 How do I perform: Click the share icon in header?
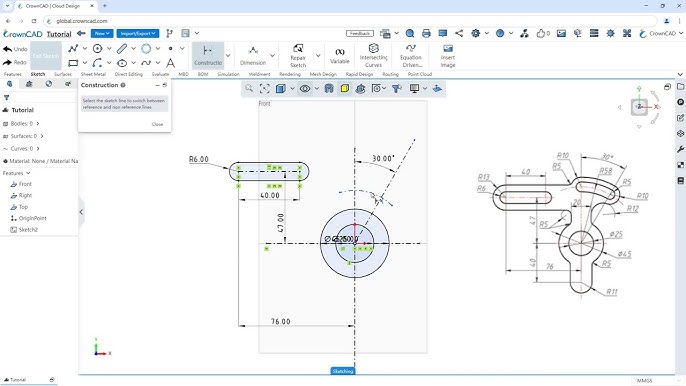coord(459,33)
